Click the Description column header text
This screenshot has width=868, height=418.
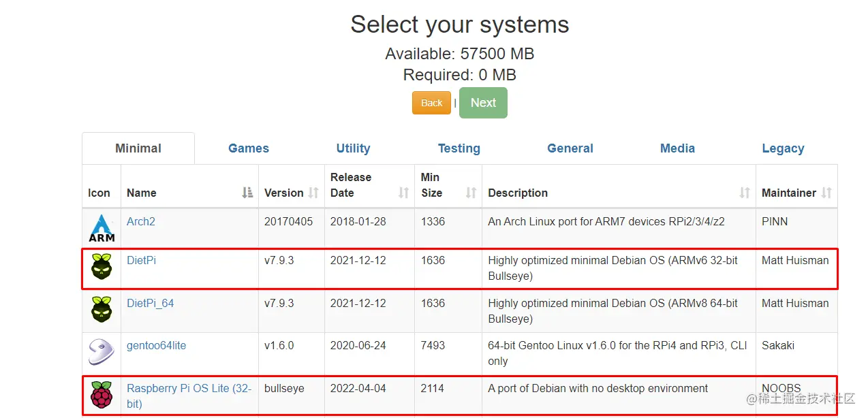tap(518, 193)
